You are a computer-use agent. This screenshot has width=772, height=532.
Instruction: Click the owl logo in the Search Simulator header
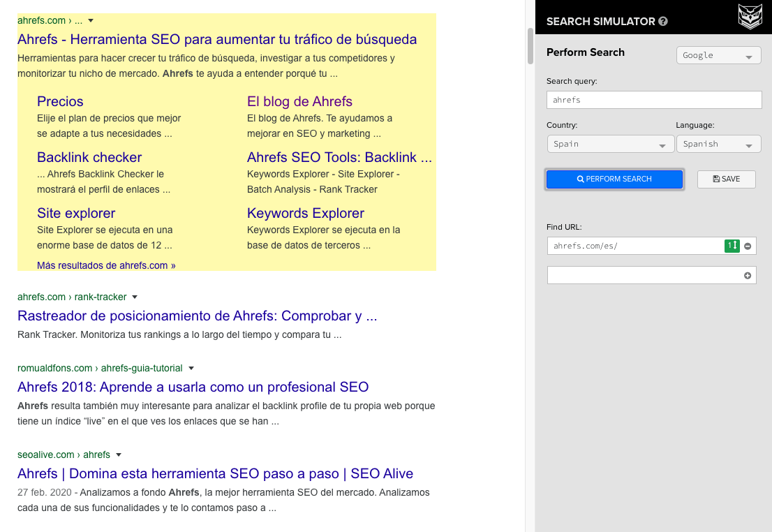[x=750, y=17]
